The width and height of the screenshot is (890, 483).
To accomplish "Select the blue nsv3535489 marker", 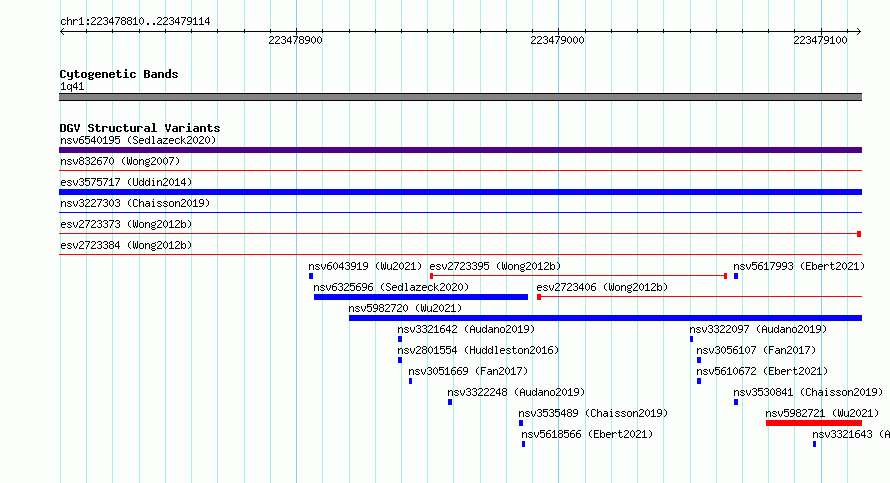I will coord(521,423).
